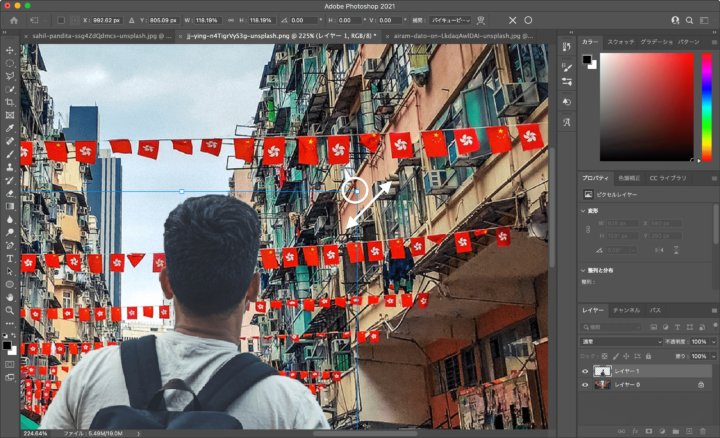Screen dimensions: 720x438
Task: Select the Hand tool
Action: (x=10, y=298)
